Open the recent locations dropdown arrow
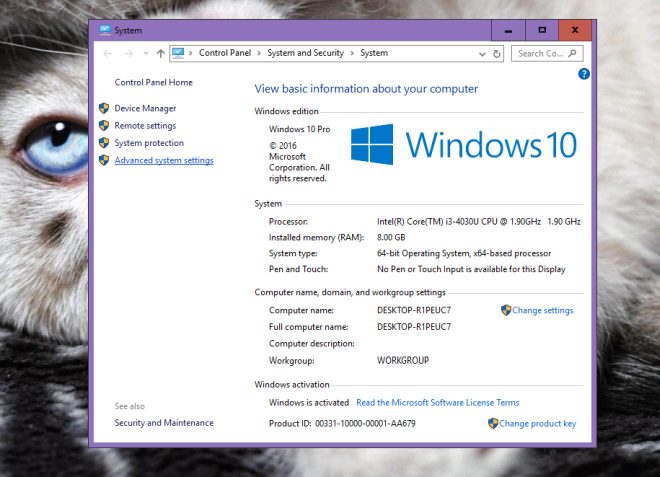Screen dimensions: 660x477 pos(146,53)
